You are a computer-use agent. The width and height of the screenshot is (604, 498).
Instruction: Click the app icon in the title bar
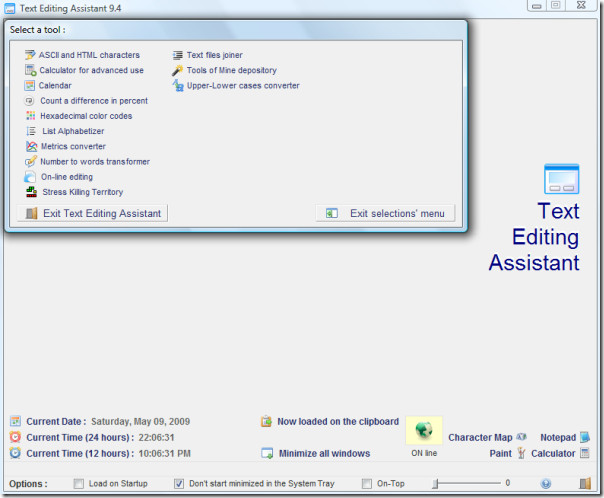(10, 8)
